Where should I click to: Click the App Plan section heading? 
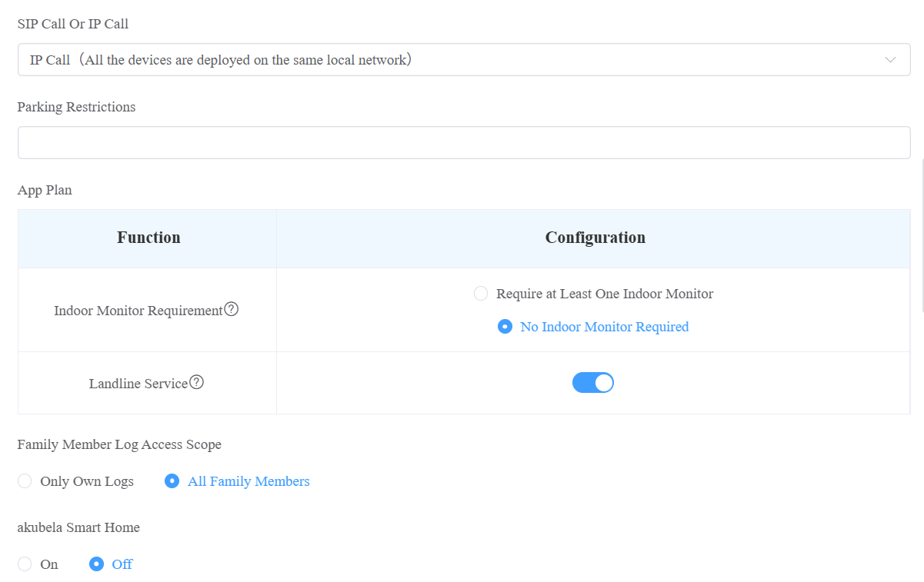45,190
